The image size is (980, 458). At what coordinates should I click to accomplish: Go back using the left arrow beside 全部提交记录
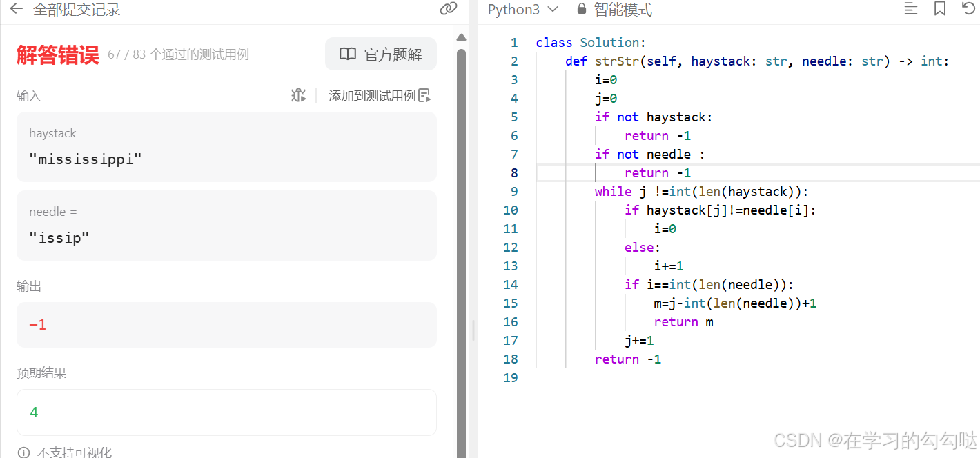(15, 10)
